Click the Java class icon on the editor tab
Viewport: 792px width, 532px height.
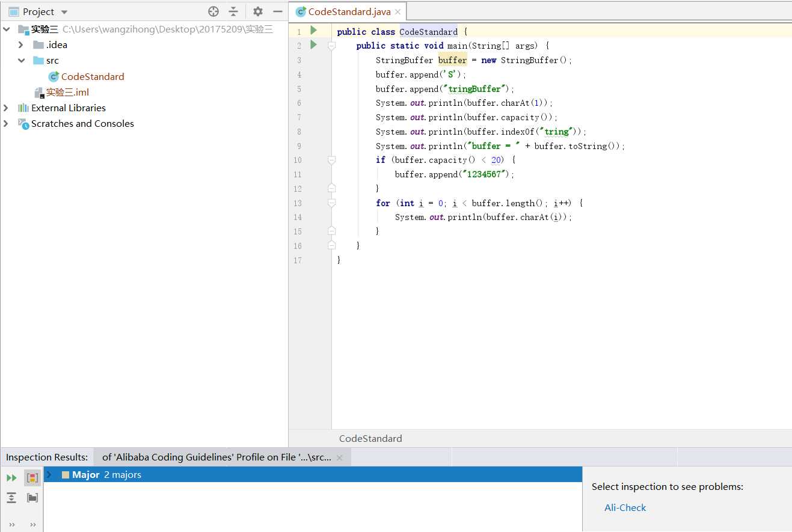(301, 11)
